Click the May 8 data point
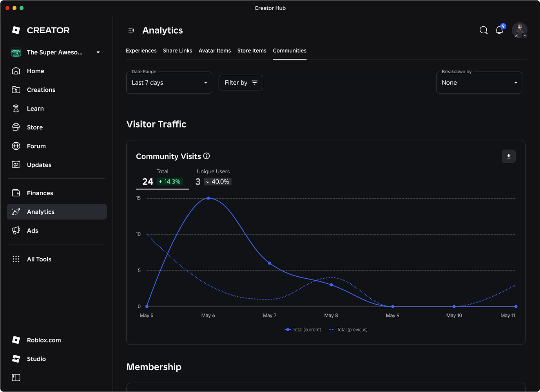The height and width of the screenshot is (392, 540). [x=332, y=285]
